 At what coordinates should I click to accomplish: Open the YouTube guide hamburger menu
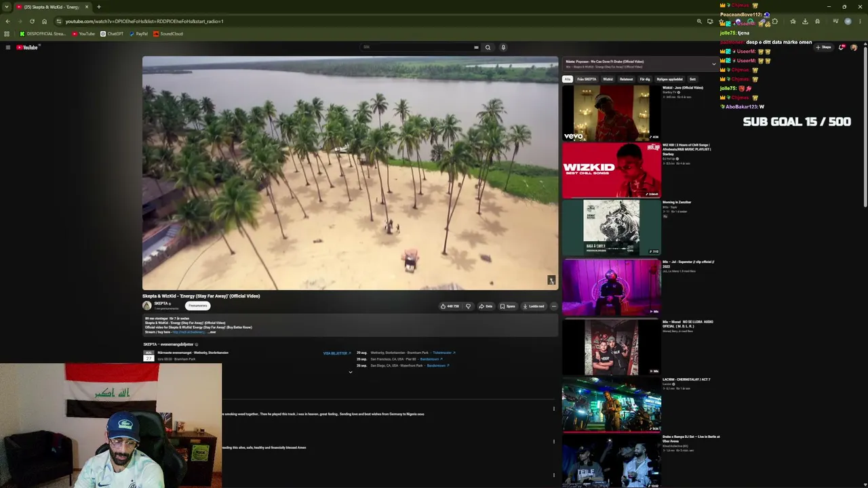pyautogui.click(x=7, y=47)
